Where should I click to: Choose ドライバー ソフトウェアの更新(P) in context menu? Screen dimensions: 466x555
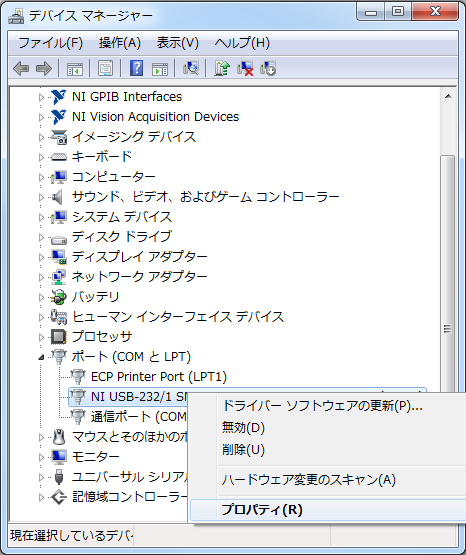point(322,406)
